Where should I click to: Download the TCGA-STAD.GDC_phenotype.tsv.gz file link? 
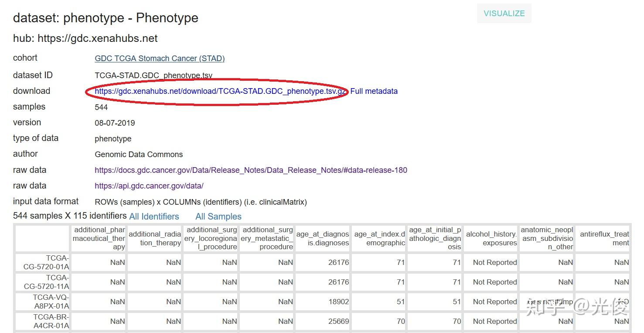(x=220, y=91)
